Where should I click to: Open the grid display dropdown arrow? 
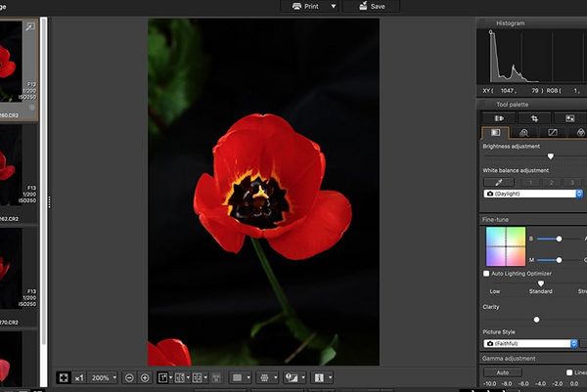click(275, 377)
